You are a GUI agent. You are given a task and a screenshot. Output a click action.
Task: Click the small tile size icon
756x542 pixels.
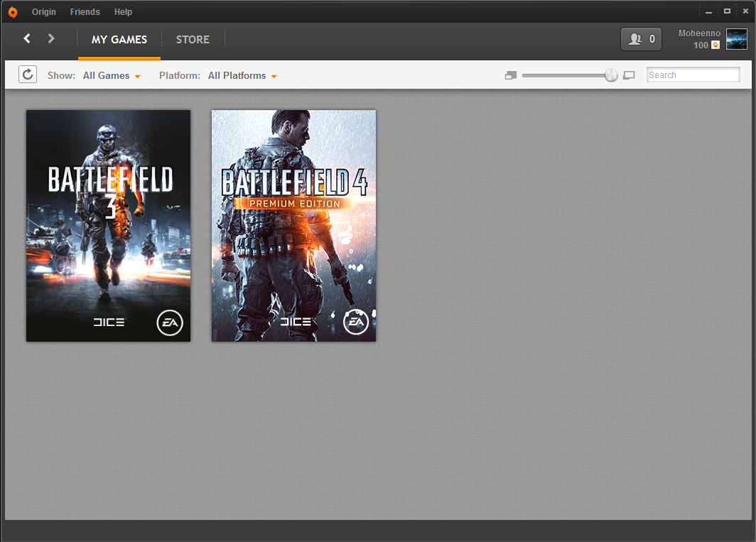pos(511,75)
